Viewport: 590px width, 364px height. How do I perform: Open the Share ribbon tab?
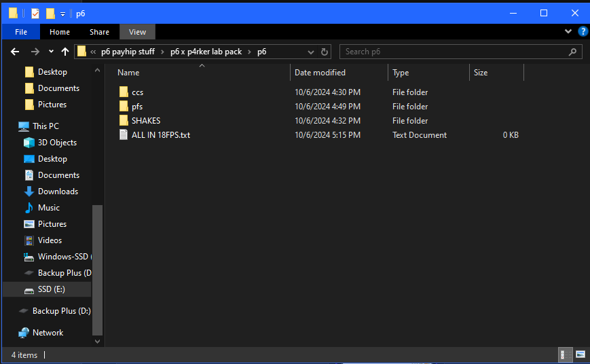[x=99, y=32]
